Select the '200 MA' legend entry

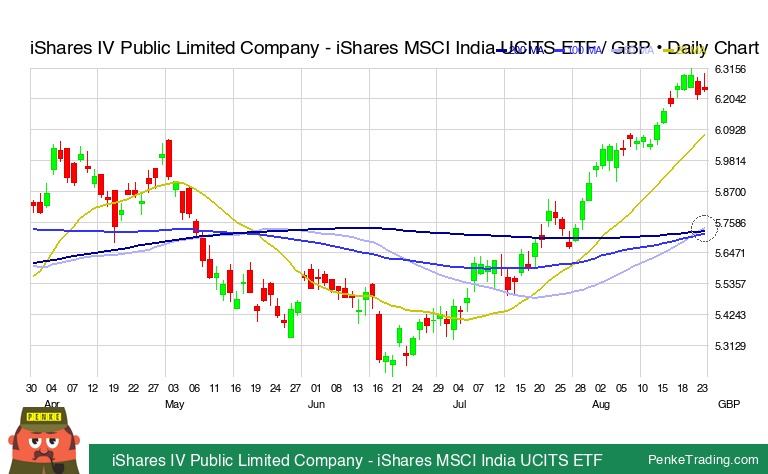(520, 50)
